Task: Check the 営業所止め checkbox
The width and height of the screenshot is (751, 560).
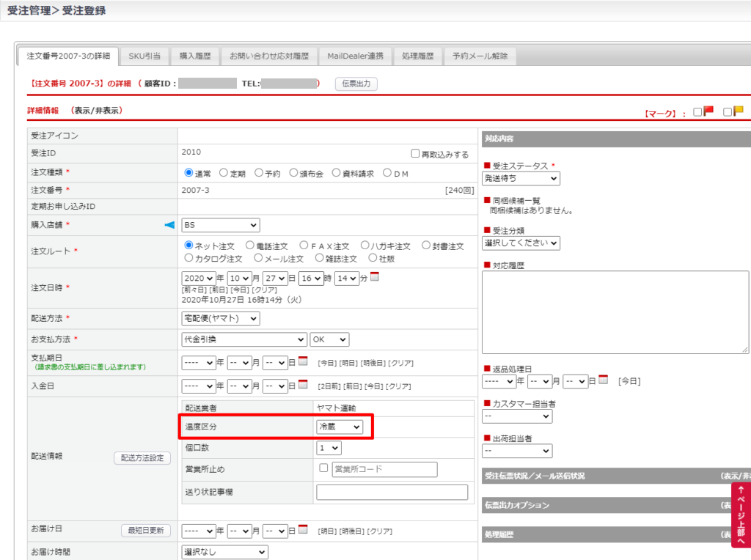Action: tap(323, 468)
